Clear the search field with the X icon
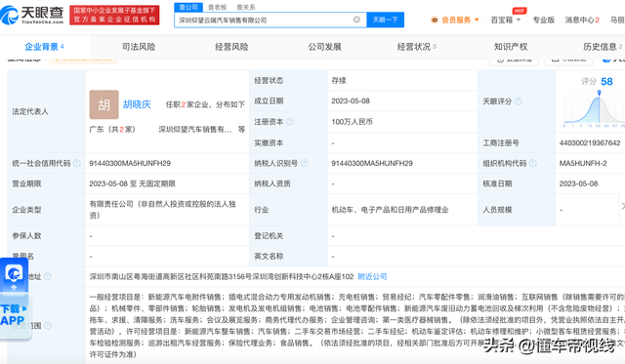 (x=356, y=20)
